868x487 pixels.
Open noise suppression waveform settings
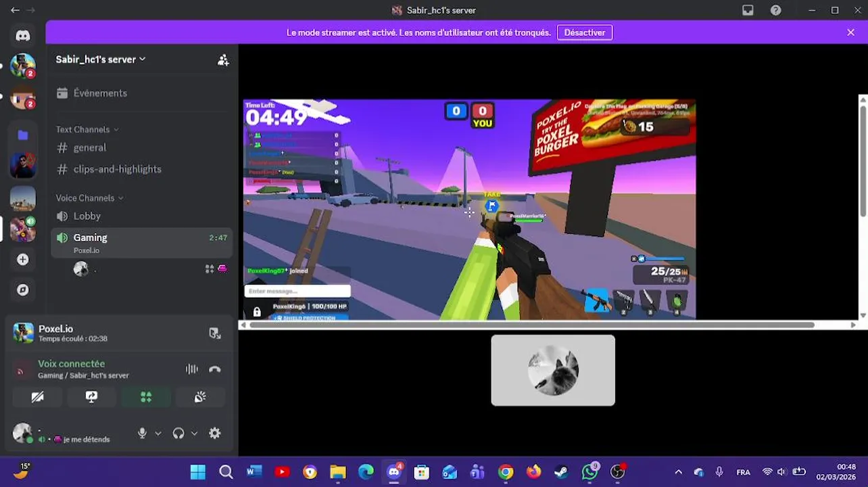click(192, 369)
